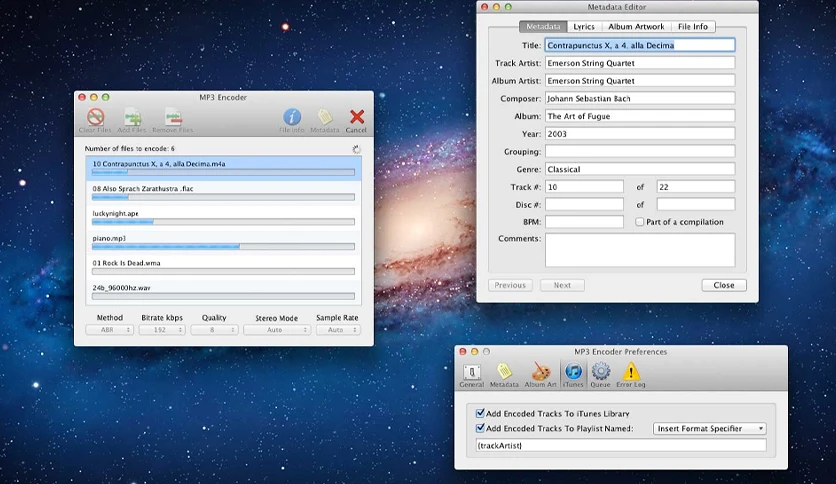Click the disc total field after Disc #
Image resolution: width=836 pixels, height=484 pixels.
696,204
